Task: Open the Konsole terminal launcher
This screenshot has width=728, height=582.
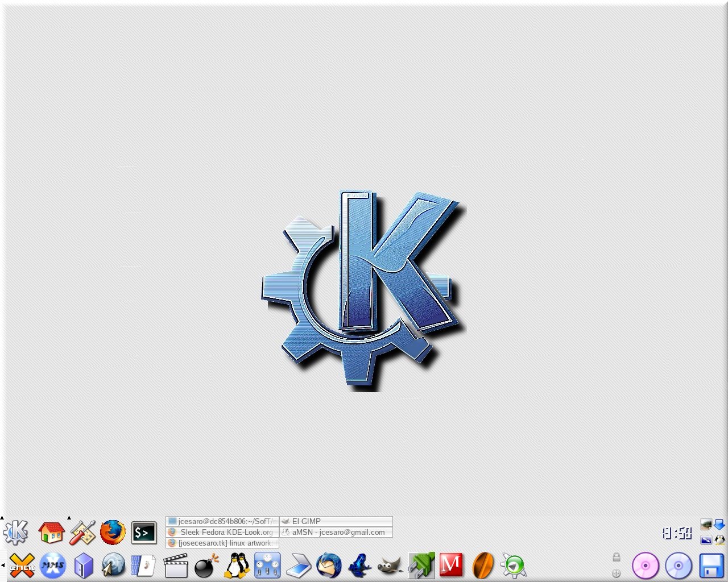Action: (144, 533)
